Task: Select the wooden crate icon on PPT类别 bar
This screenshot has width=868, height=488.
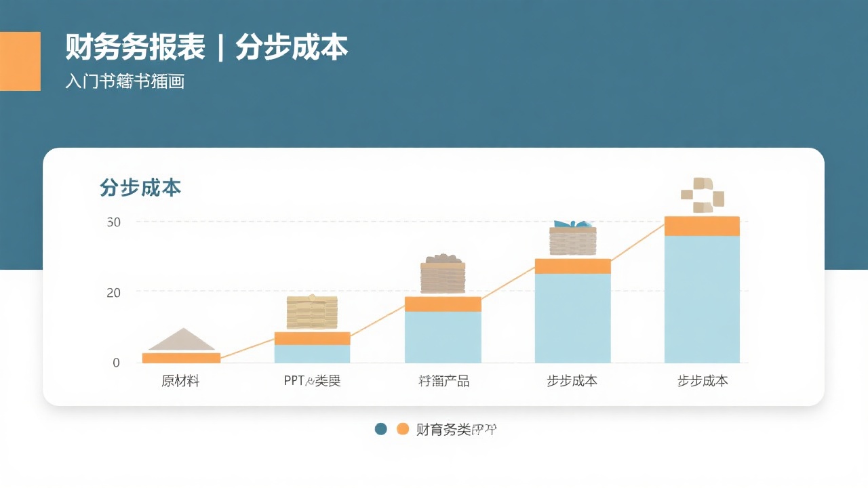Action: pos(311,313)
